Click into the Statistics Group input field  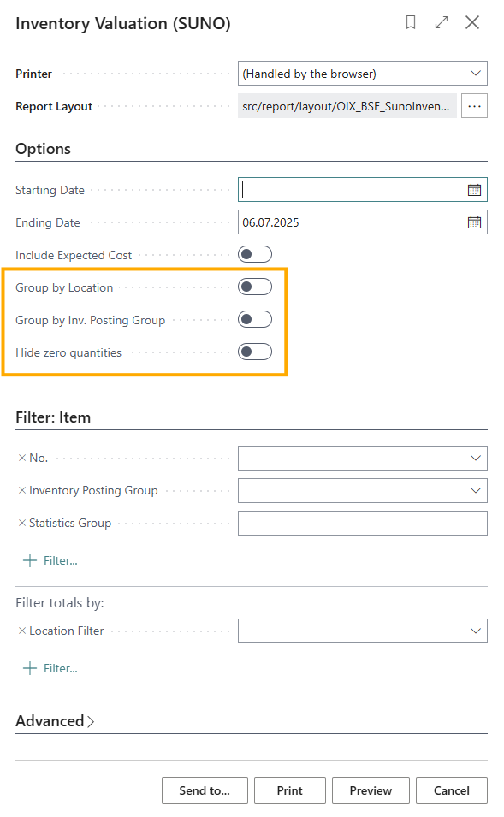point(363,523)
